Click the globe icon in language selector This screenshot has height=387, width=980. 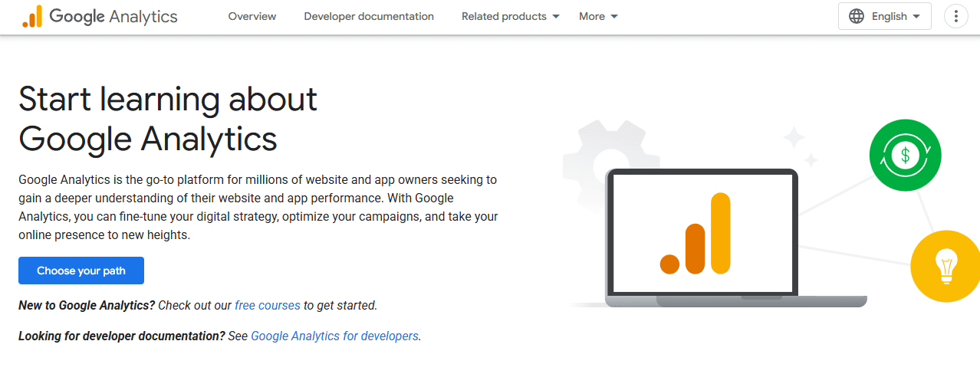click(x=857, y=16)
